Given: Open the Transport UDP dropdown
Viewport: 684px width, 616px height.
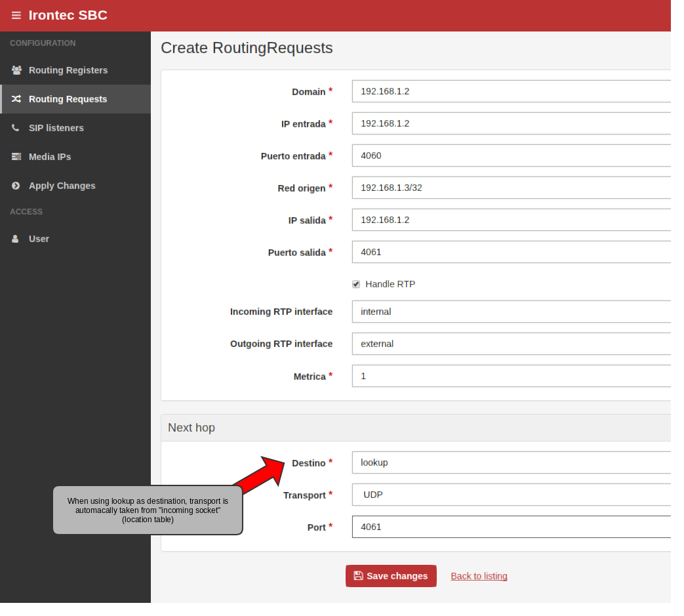Looking at the screenshot, I should pos(512,495).
